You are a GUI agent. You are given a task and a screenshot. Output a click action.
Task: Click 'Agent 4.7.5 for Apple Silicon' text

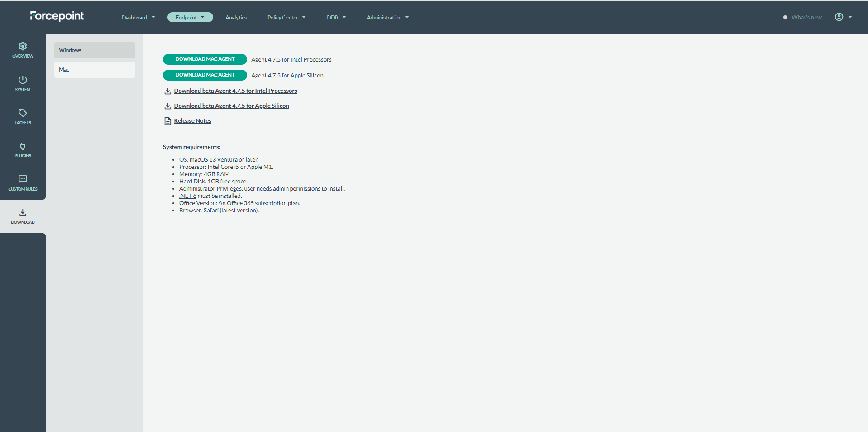pos(287,76)
